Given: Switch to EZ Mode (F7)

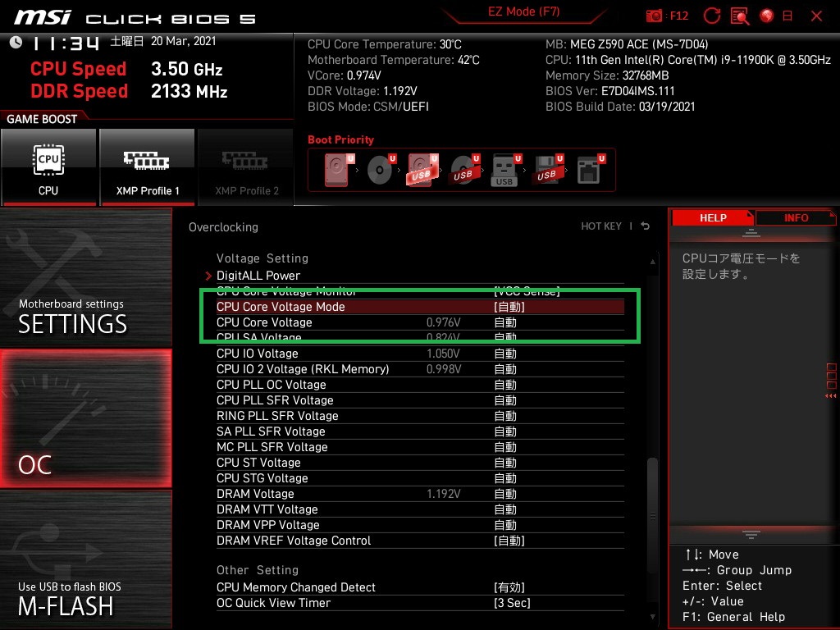Looking at the screenshot, I should [x=523, y=11].
